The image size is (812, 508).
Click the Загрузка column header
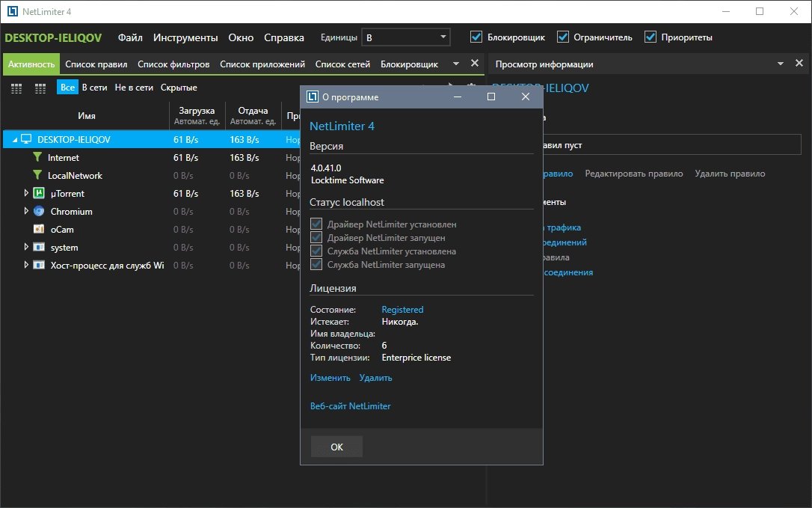[197, 116]
